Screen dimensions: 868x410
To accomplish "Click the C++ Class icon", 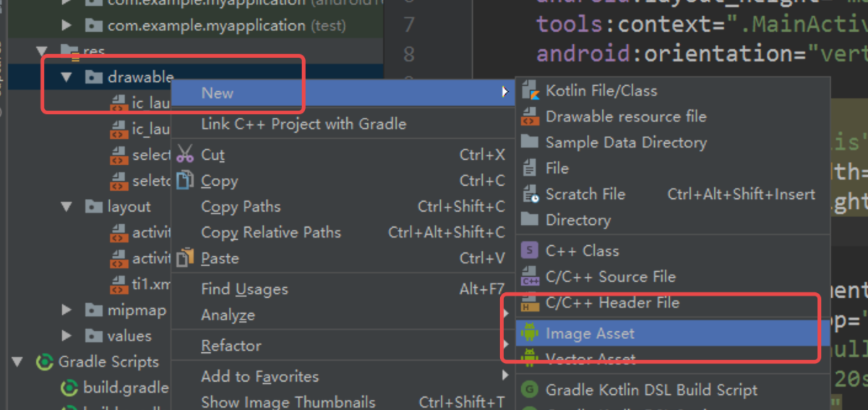I will click(530, 251).
